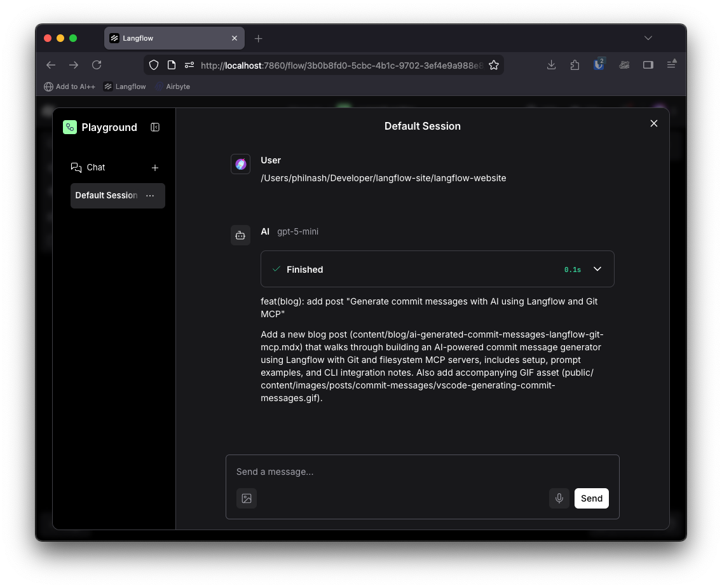
Task: Activate microphone voice input
Action: (x=559, y=498)
